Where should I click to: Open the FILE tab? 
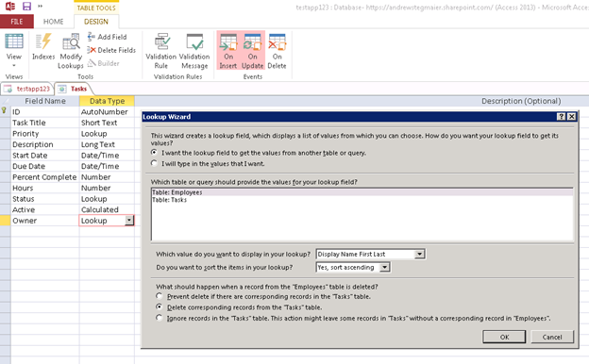click(17, 22)
